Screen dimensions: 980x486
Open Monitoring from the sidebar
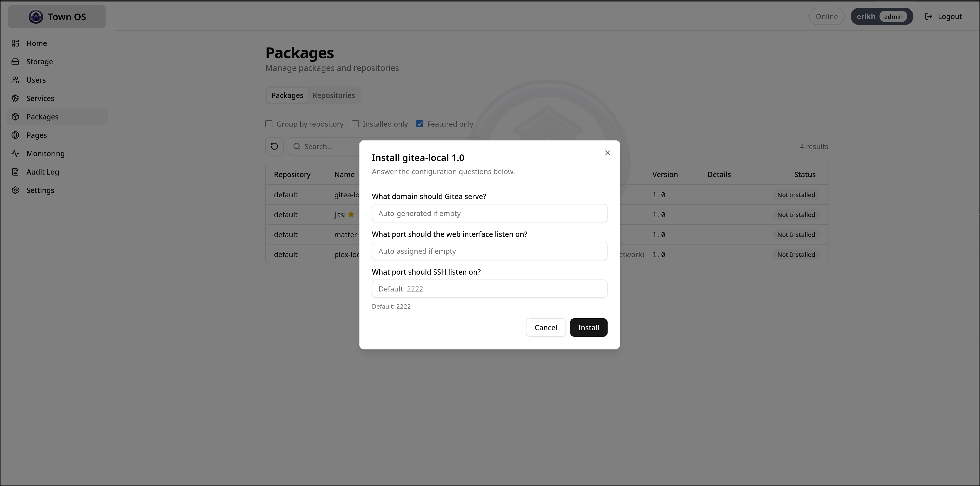tap(45, 153)
